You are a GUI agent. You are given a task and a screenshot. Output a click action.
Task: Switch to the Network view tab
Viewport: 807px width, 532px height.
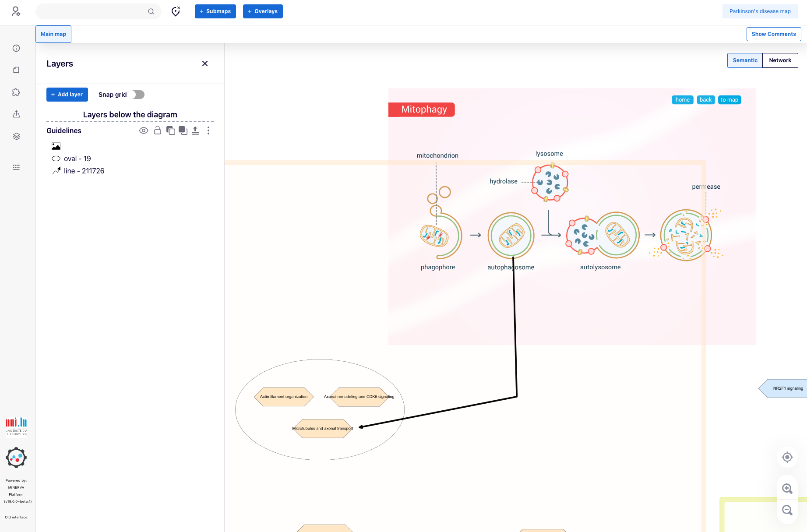click(x=780, y=60)
